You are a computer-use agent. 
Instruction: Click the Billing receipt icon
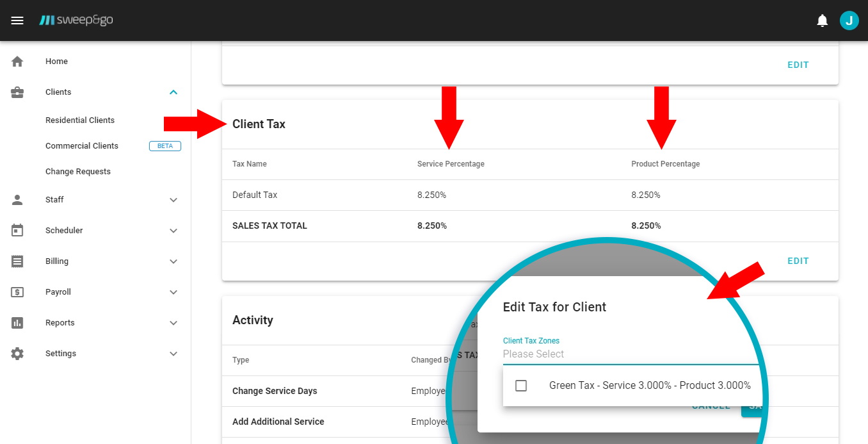(x=17, y=261)
